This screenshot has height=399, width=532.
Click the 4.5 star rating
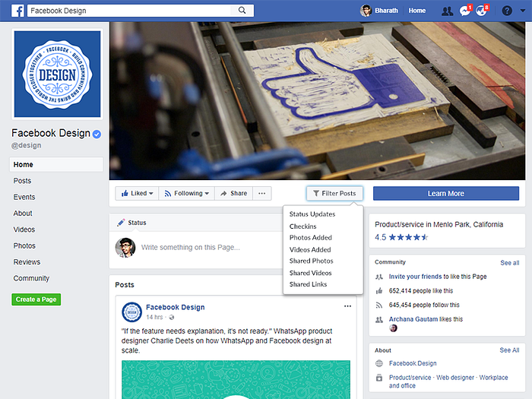coord(401,237)
